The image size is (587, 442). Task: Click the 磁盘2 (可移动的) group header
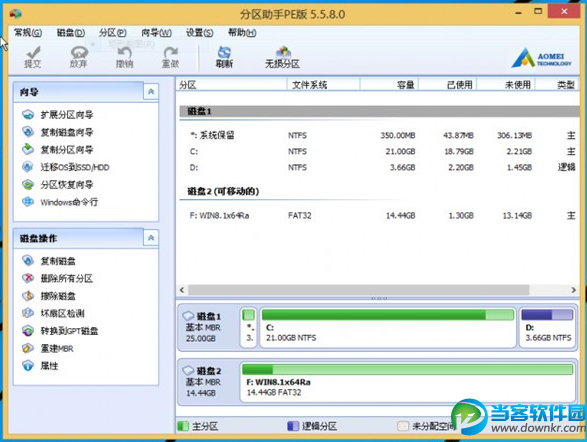point(223,192)
